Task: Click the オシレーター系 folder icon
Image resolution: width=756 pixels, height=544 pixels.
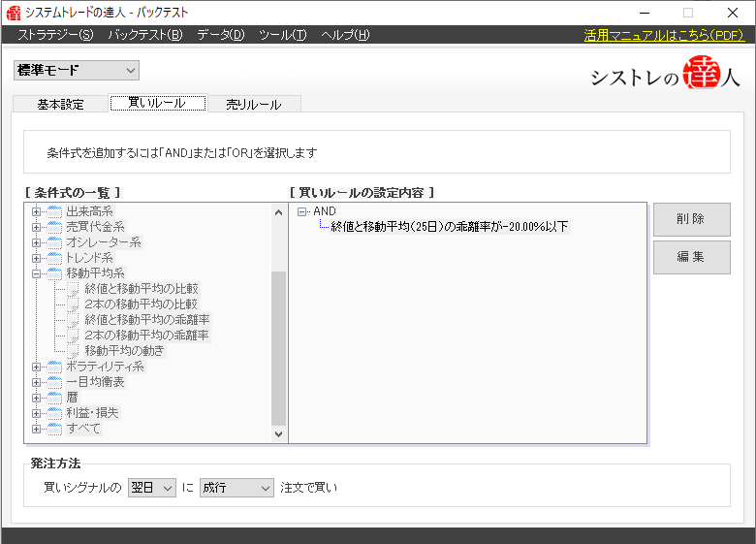Action: click(x=54, y=242)
